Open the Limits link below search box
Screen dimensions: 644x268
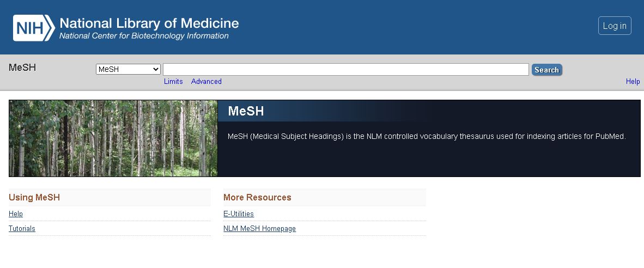(x=173, y=82)
